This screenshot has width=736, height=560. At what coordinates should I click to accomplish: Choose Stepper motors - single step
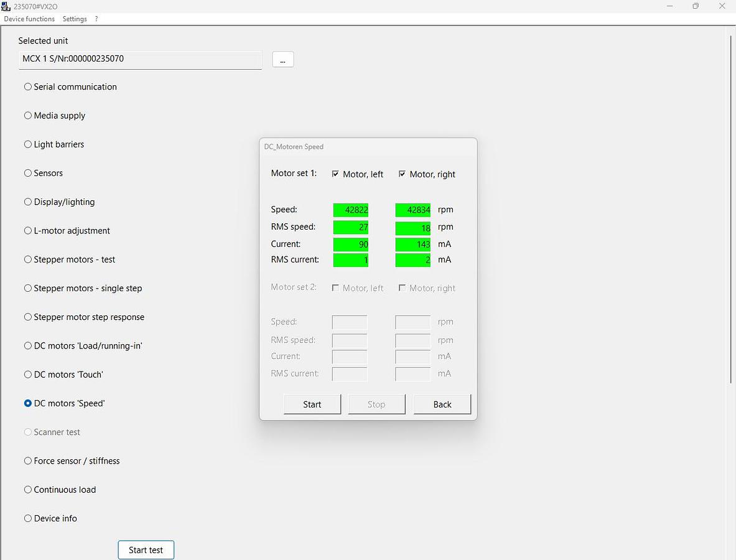pos(28,288)
